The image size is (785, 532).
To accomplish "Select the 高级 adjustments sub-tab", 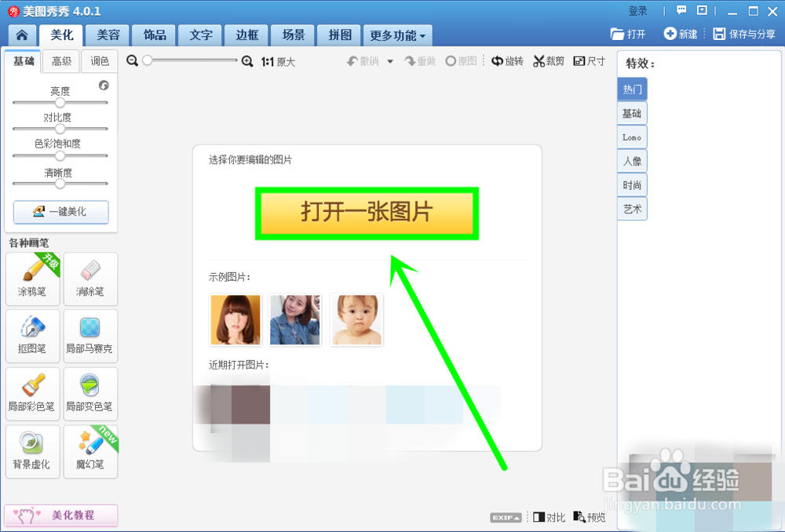I will (x=61, y=61).
